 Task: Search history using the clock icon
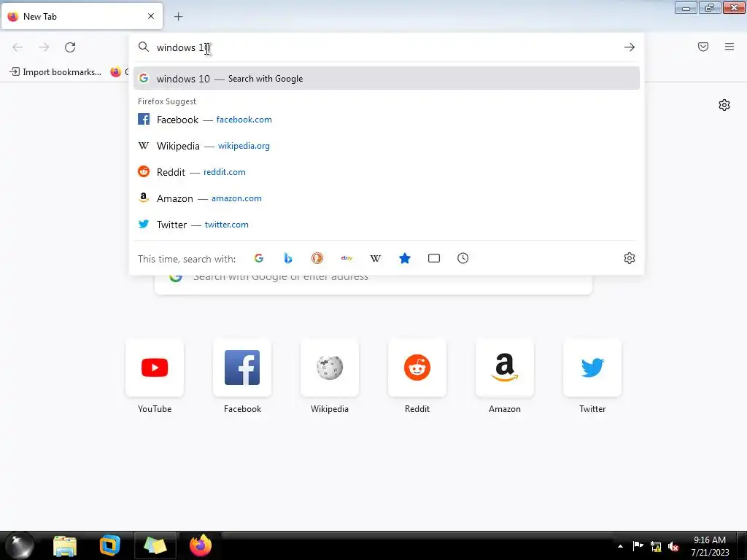[463, 258]
